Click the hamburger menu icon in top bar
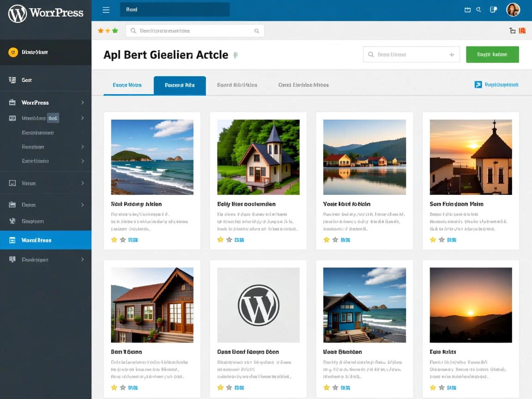Image resolution: width=532 pixels, height=399 pixels. [106, 10]
